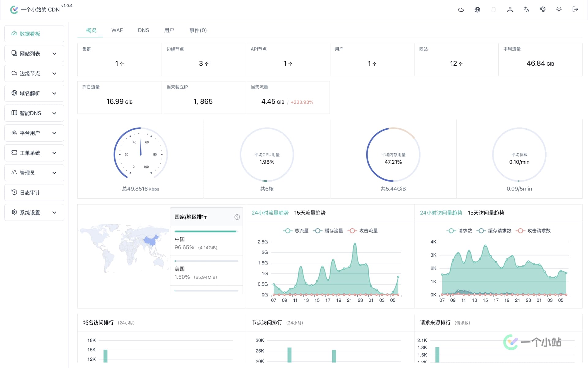Expand the 域名解析 menu chevron

click(54, 93)
